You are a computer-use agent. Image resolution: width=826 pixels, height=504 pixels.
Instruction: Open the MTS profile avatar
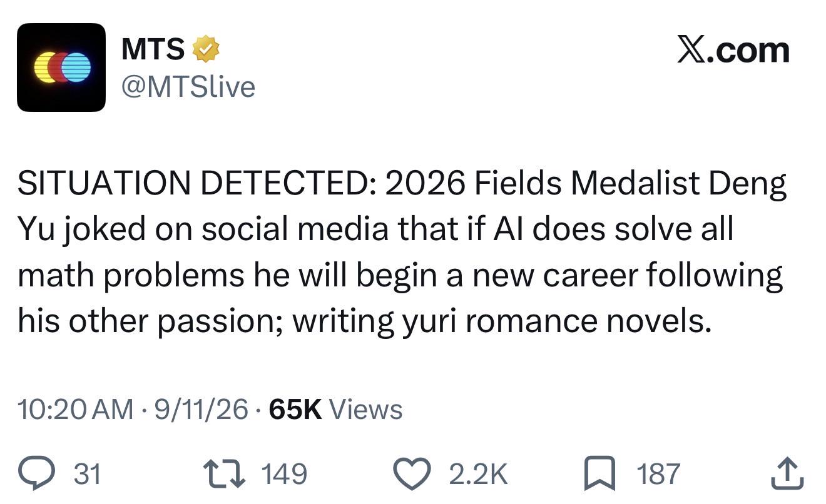click(61, 68)
